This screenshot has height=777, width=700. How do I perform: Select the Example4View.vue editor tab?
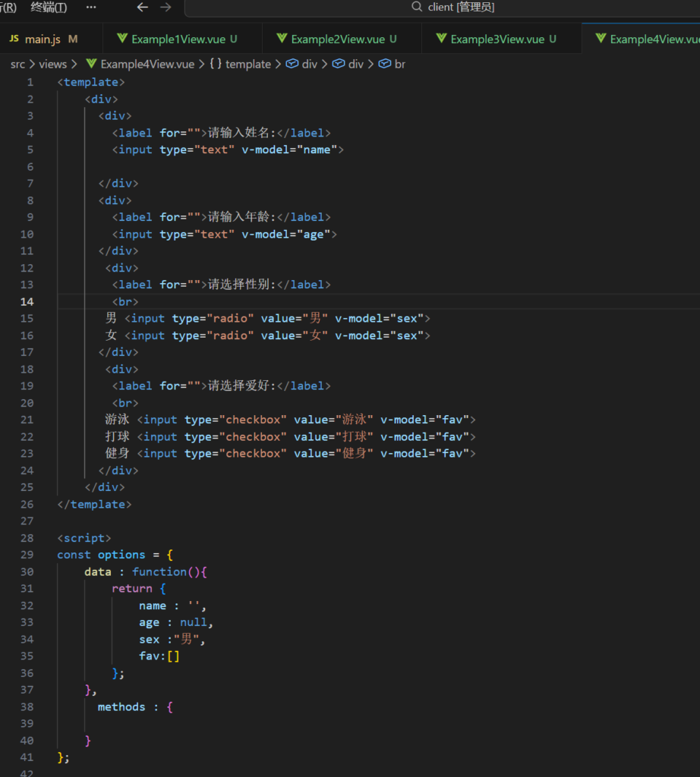tap(653, 39)
